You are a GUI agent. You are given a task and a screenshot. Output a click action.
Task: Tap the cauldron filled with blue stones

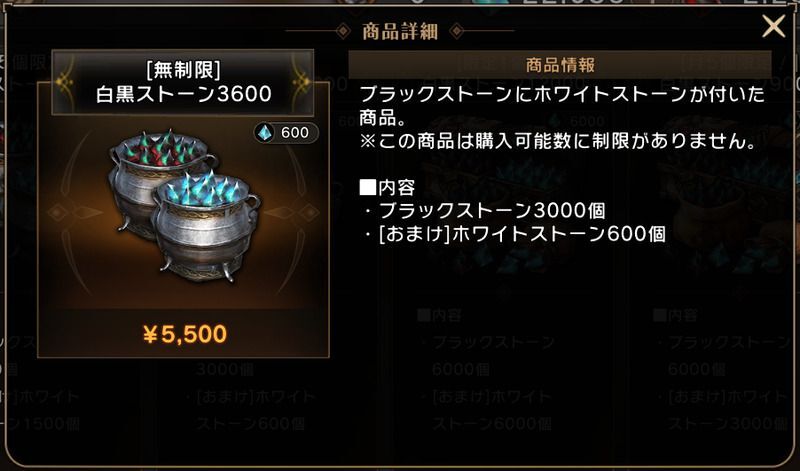click(205, 226)
